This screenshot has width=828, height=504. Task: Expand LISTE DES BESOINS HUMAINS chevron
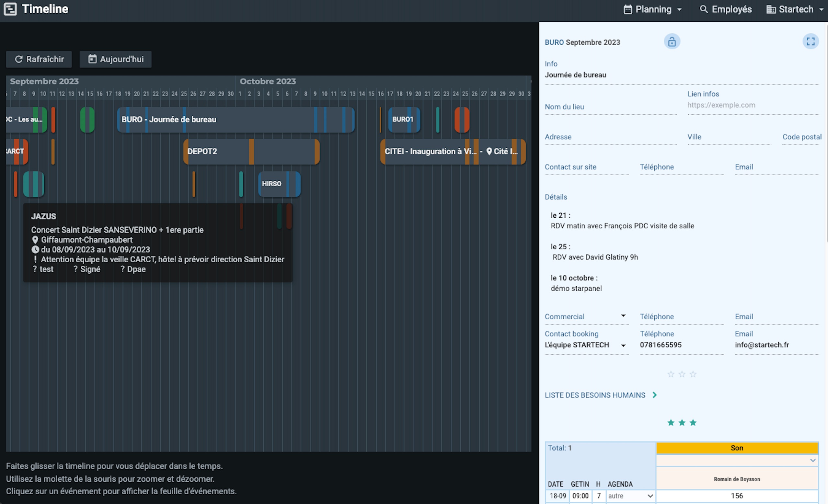click(654, 395)
